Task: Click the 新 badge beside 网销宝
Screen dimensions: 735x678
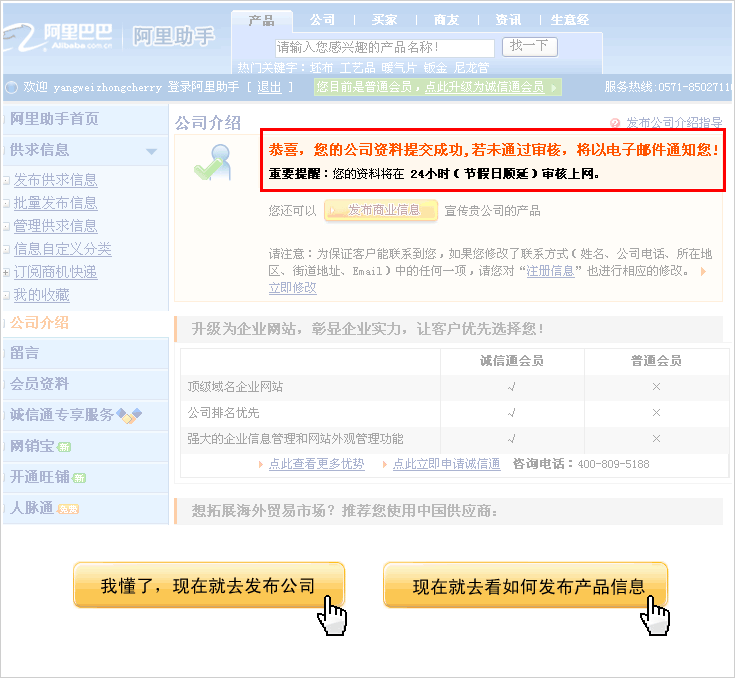Action: [x=64, y=447]
